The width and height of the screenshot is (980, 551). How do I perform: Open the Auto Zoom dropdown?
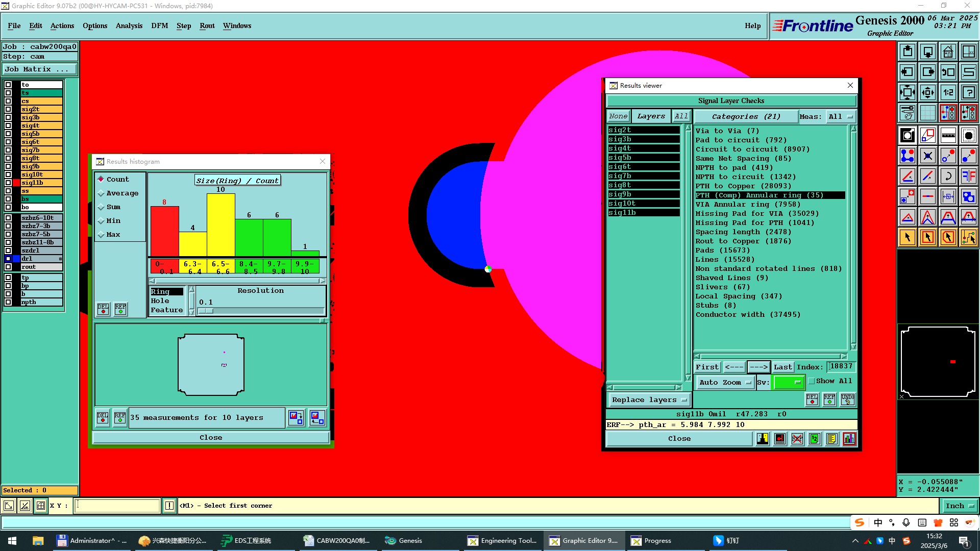tap(725, 382)
